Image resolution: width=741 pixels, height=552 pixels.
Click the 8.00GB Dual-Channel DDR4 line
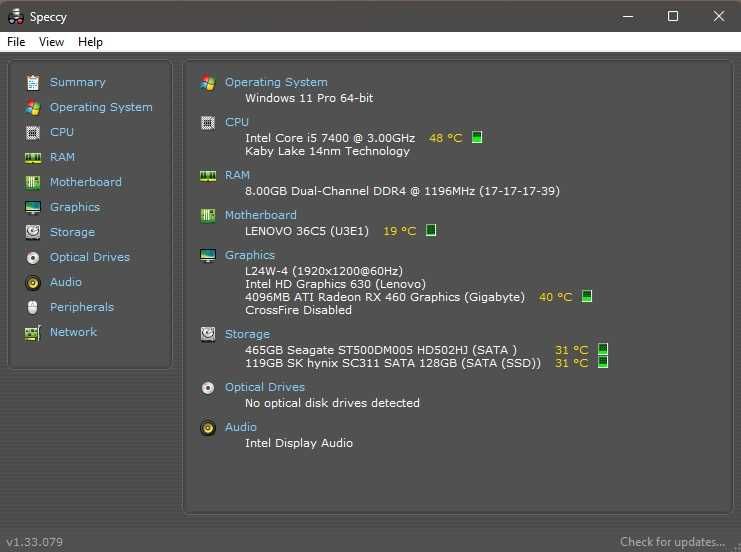coord(402,191)
